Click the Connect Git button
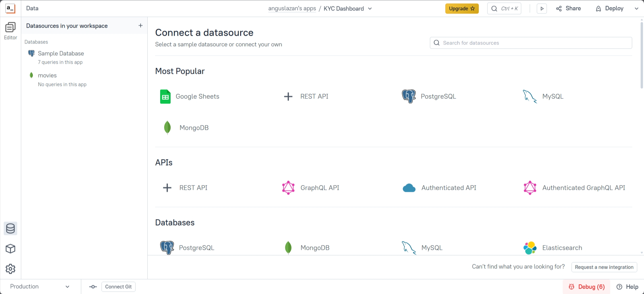The image size is (644, 294). point(118,287)
